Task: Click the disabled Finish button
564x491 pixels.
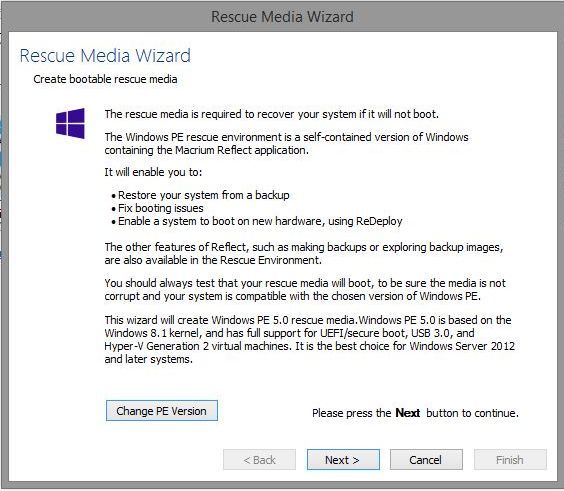Action: pos(510,460)
